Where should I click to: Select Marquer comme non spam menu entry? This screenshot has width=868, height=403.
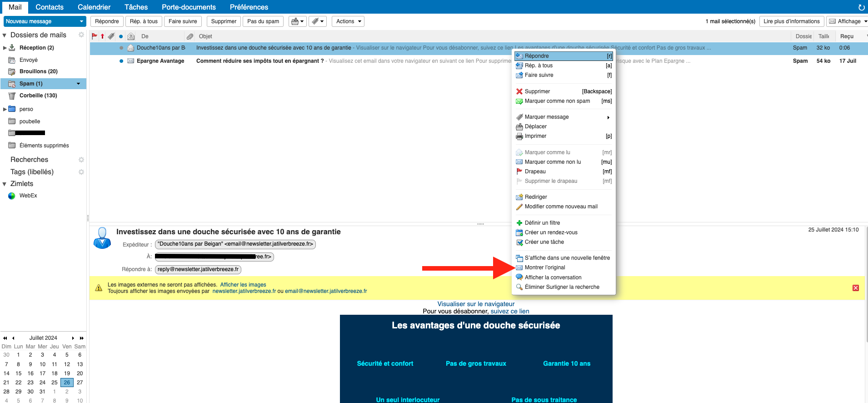pyautogui.click(x=564, y=101)
